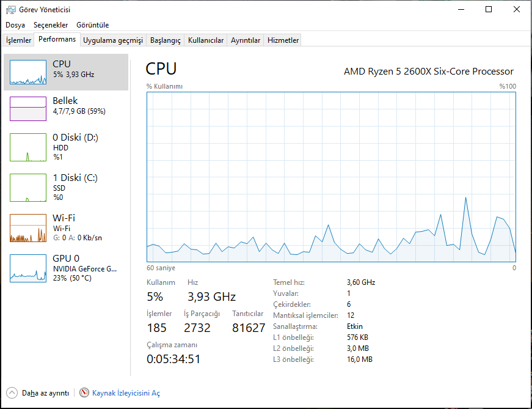The width and height of the screenshot is (532, 409).
Task: Select the 1 Diski (C:) SSD entry
Action: (x=66, y=188)
